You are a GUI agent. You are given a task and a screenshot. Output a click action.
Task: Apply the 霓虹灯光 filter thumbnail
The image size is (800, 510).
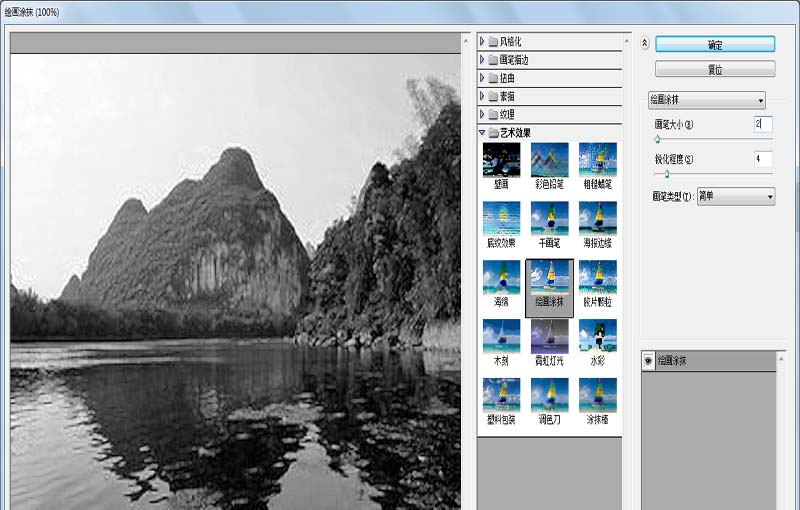coord(549,337)
